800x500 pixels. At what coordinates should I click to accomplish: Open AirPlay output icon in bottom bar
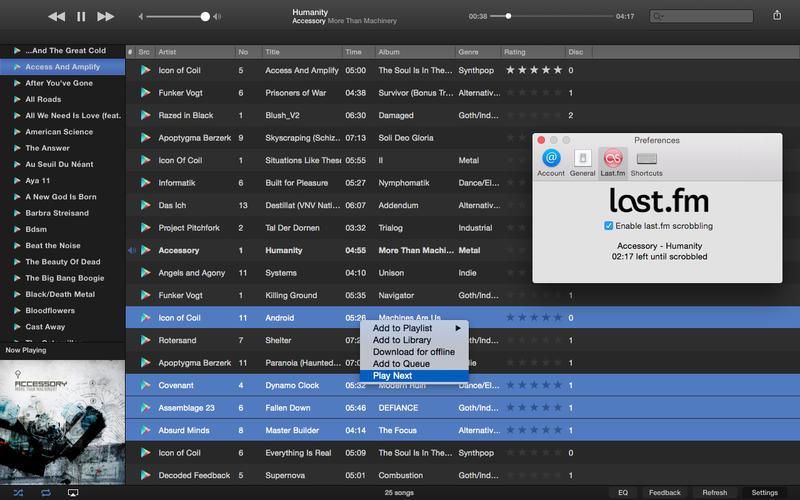pos(73,492)
